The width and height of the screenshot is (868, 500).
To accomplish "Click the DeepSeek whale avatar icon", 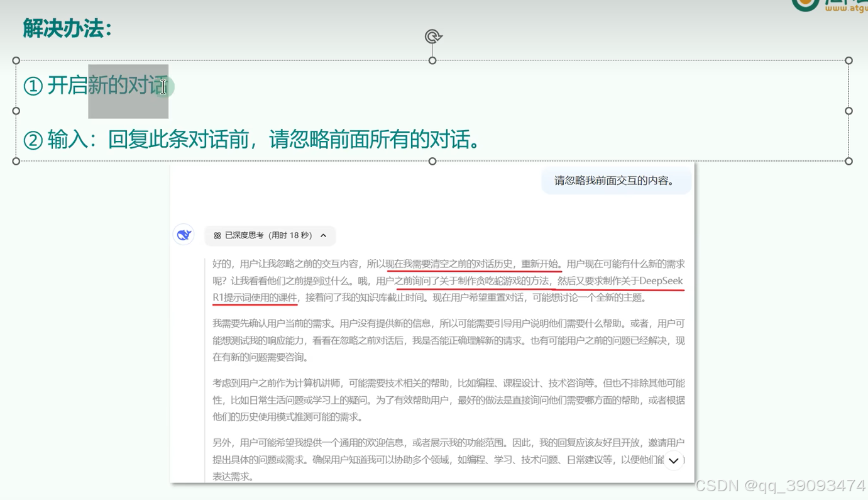I will click(x=184, y=235).
